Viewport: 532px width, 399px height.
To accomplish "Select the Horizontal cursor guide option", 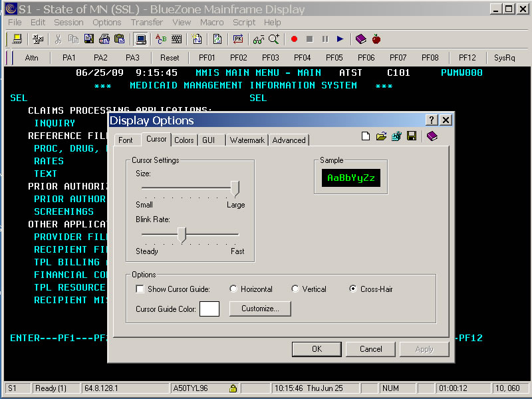I will click(233, 289).
